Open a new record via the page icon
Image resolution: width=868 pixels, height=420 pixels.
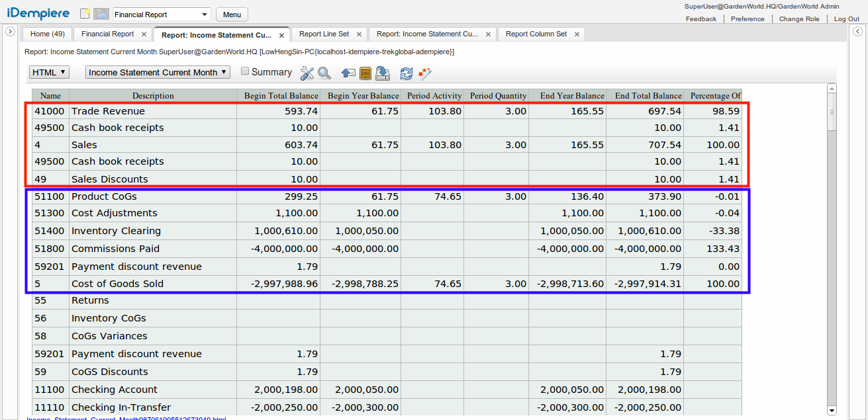pos(85,13)
